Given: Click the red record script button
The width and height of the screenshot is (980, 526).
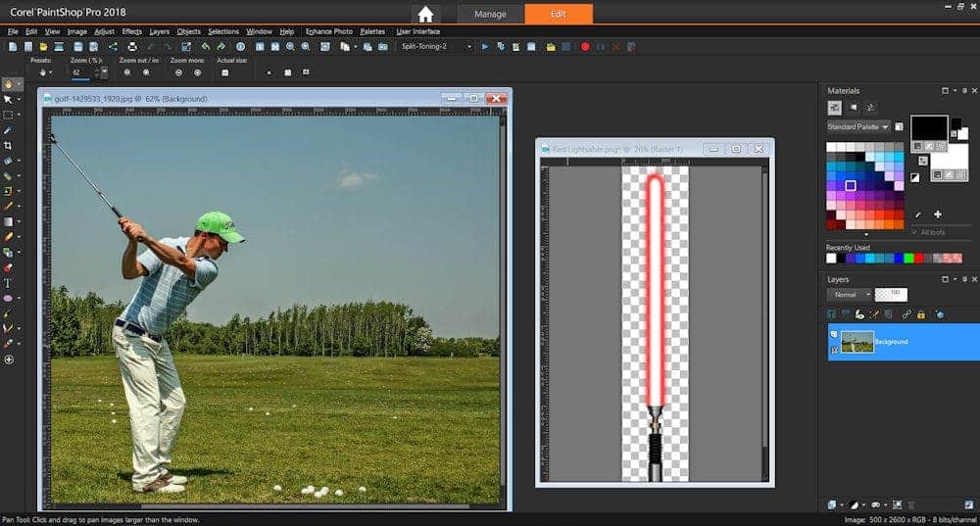Looking at the screenshot, I should coord(585,46).
